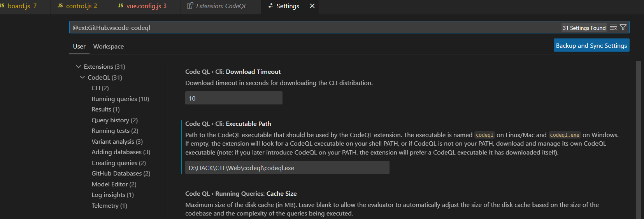Open the Filter Settings funnel icon

623,28
